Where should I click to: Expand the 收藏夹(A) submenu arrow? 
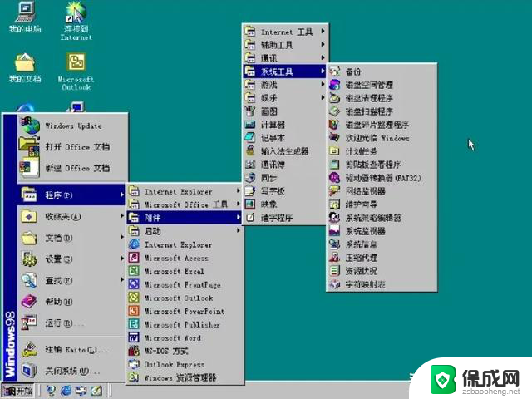[122, 216]
